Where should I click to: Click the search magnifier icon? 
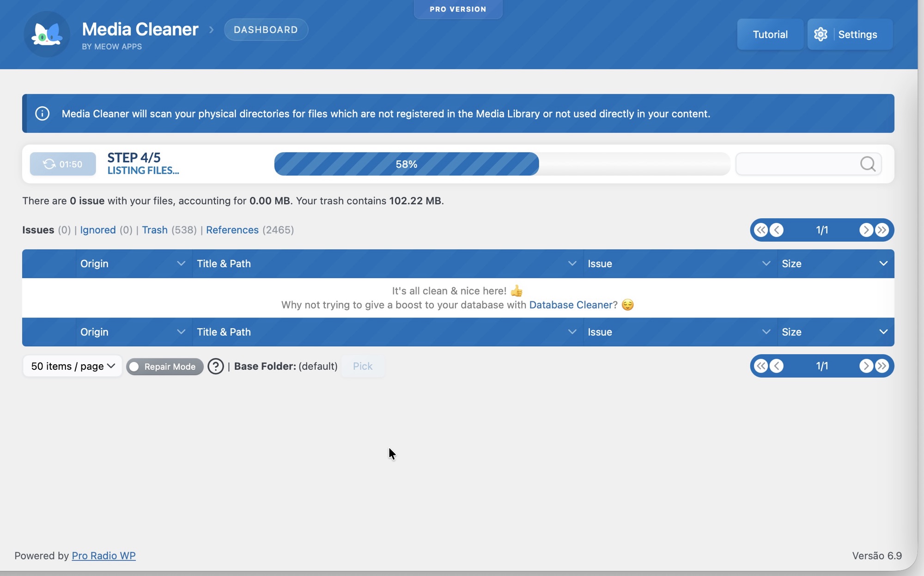pyautogui.click(x=868, y=164)
